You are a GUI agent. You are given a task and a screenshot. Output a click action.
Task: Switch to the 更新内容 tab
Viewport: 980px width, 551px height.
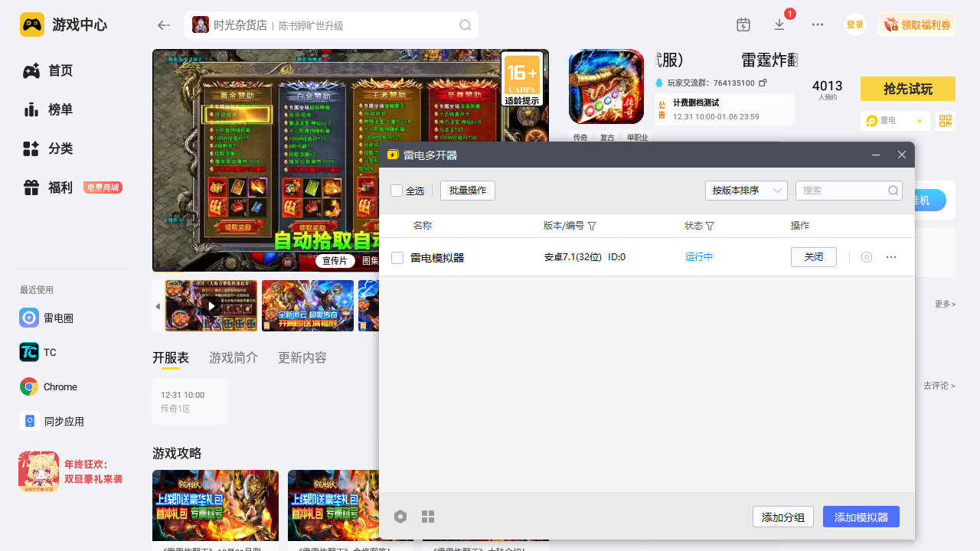pyautogui.click(x=302, y=357)
